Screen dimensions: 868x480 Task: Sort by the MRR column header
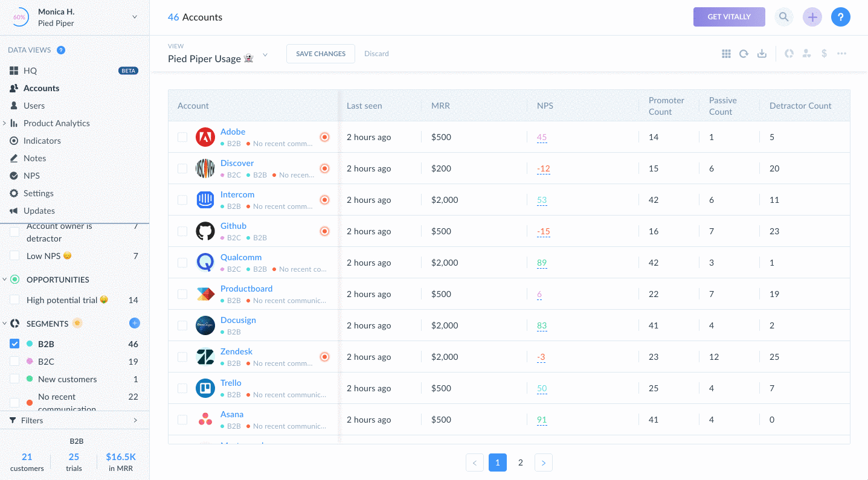[440, 106]
